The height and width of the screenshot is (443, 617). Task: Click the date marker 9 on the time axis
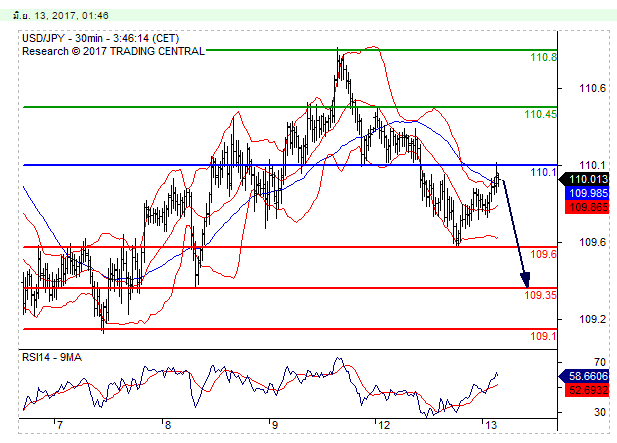pos(273,426)
